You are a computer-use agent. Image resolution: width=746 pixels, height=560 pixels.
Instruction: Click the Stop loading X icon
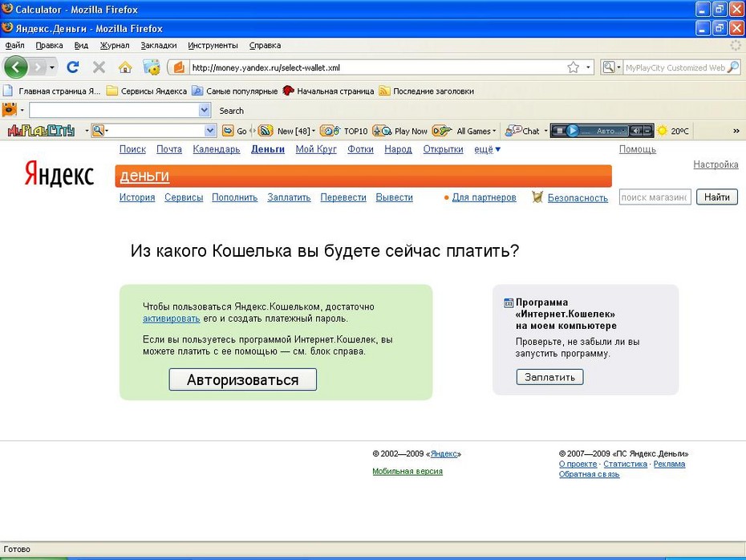coord(99,67)
